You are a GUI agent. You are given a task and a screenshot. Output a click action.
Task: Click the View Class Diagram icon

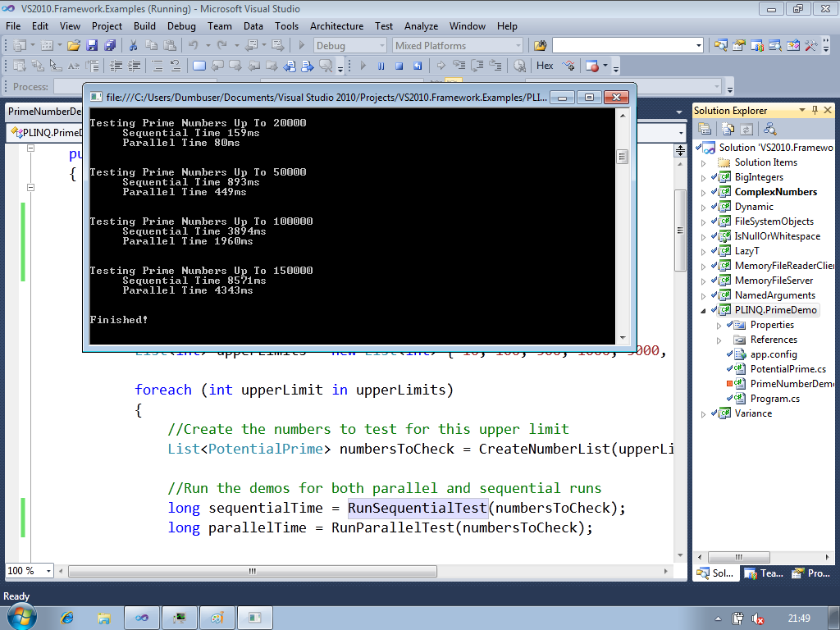[769, 129]
